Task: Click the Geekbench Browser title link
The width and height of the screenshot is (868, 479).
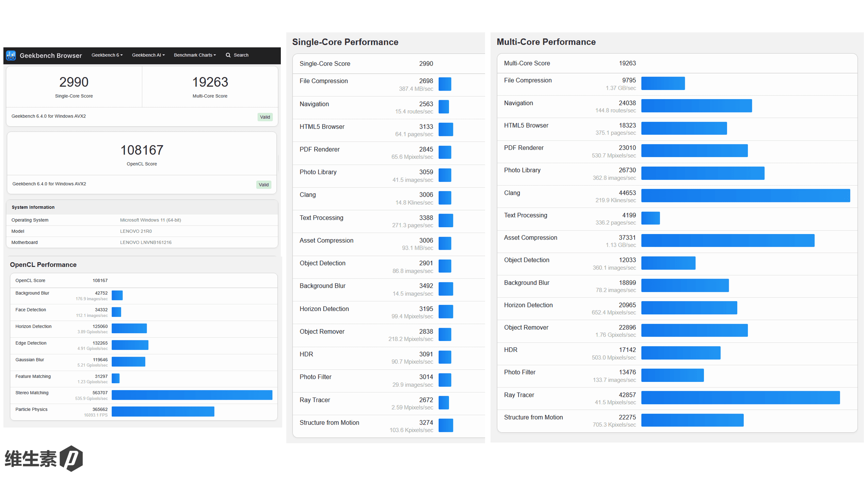Action: pyautogui.click(x=51, y=56)
